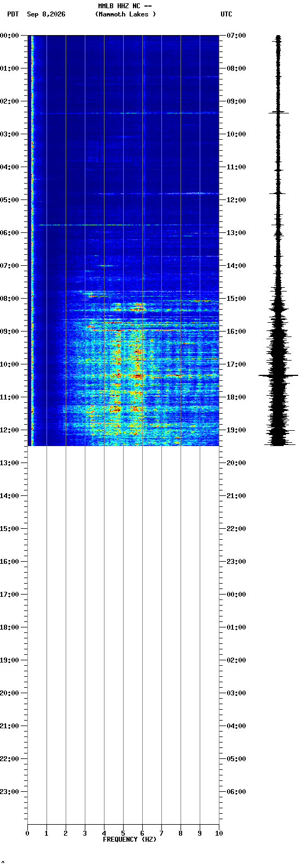Click the 00:00 UTC time tick label
Screen dimensions: 302x868
236,595
